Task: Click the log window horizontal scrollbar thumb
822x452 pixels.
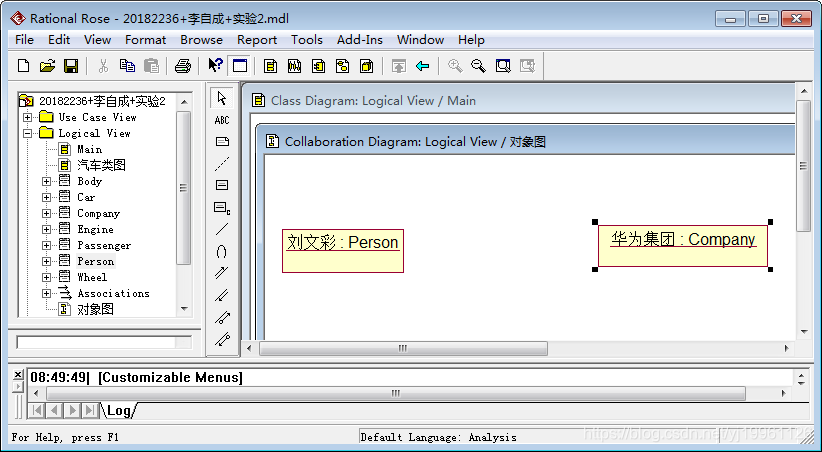Action: 396,393
